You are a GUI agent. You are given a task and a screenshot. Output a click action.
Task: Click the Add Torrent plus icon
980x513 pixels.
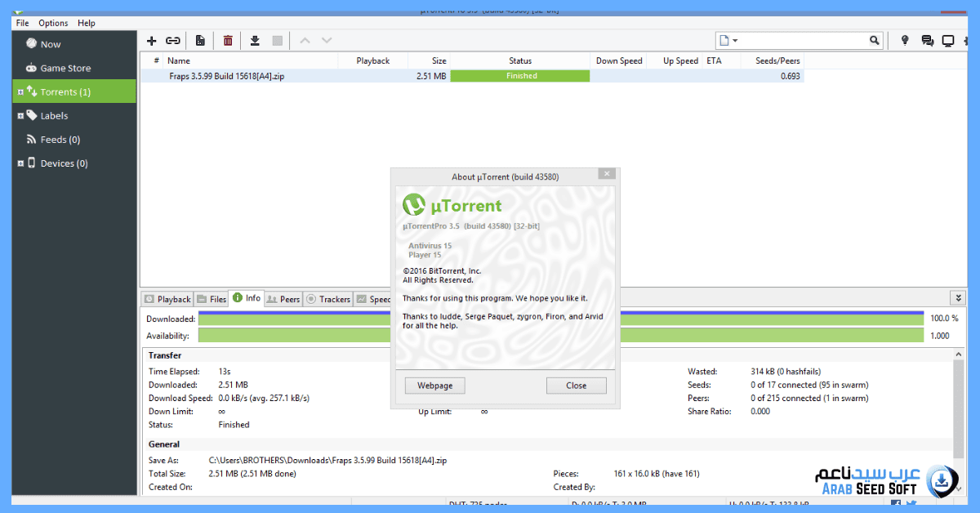(151, 40)
